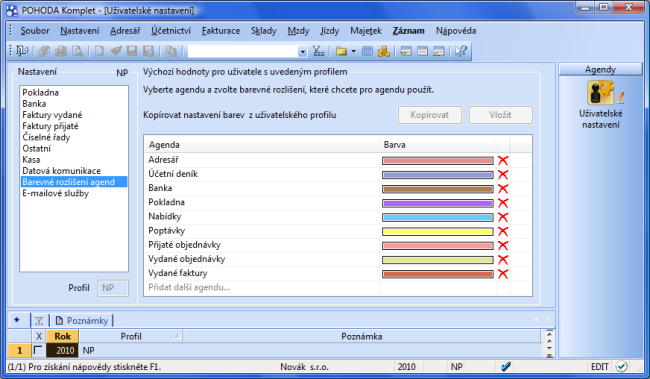Click the middle panel layout toolbar icon

pos(422,51)
